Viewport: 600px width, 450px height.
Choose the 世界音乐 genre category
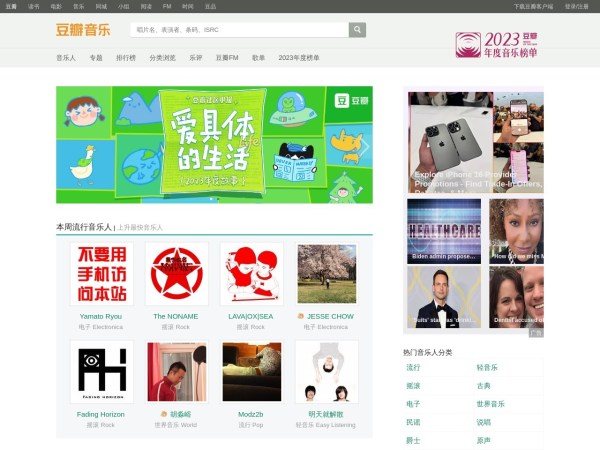point(490,404)
